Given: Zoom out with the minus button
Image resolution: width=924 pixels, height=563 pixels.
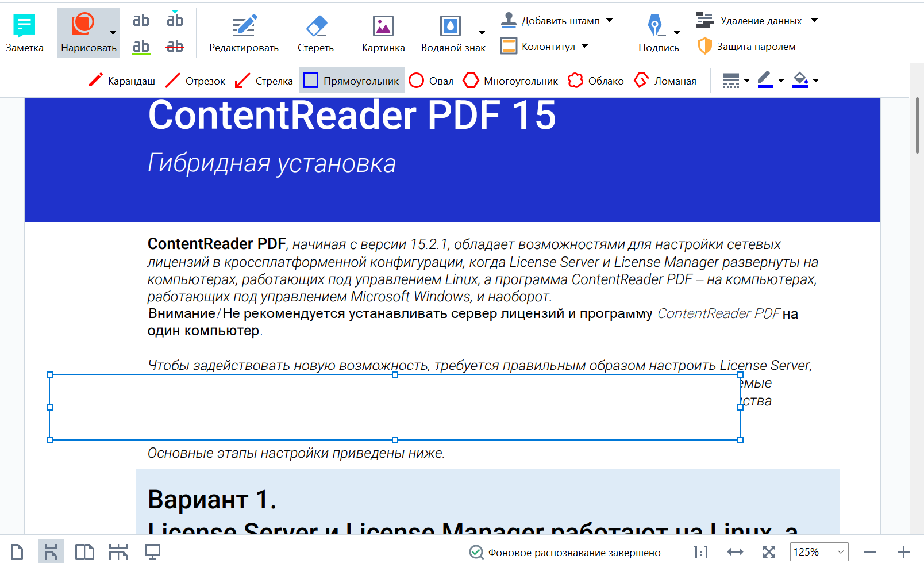Looking at the screenshot, I should 869,552.
